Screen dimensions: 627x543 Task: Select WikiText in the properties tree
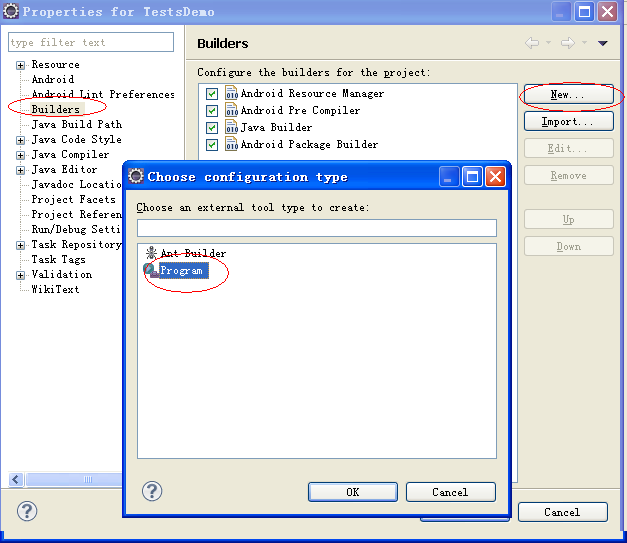(x=56, y=289)
